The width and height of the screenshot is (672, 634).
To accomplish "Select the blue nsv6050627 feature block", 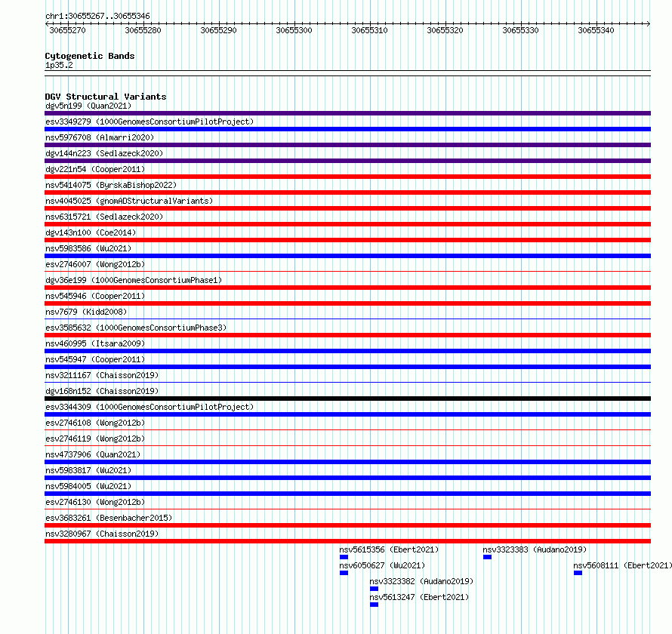I will click(x=344, y=573).
